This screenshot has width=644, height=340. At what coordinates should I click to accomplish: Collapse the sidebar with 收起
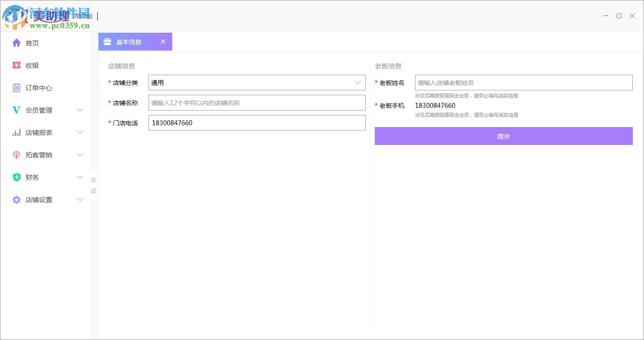click(93, 185)
